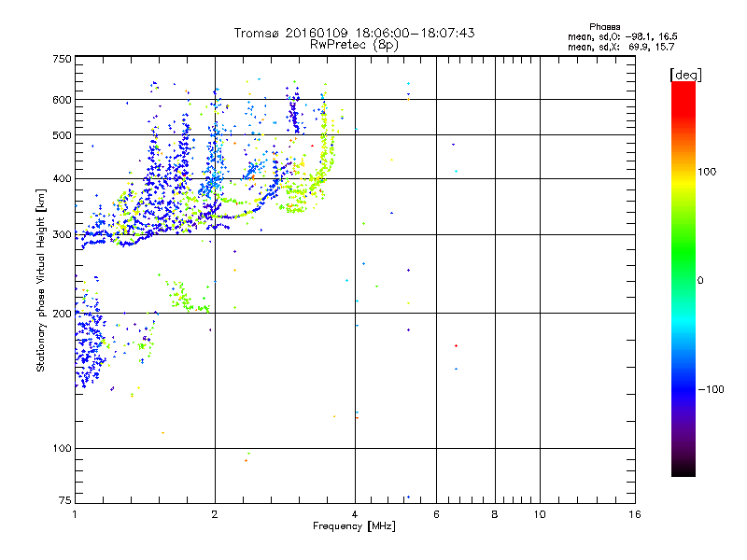Click the colorbar tick label '-100'

pyautogui.click(x=711, y=389)
